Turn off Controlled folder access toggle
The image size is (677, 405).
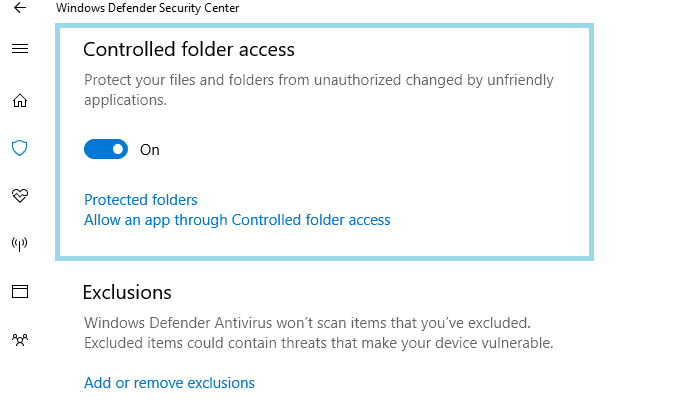click(106, 150)
